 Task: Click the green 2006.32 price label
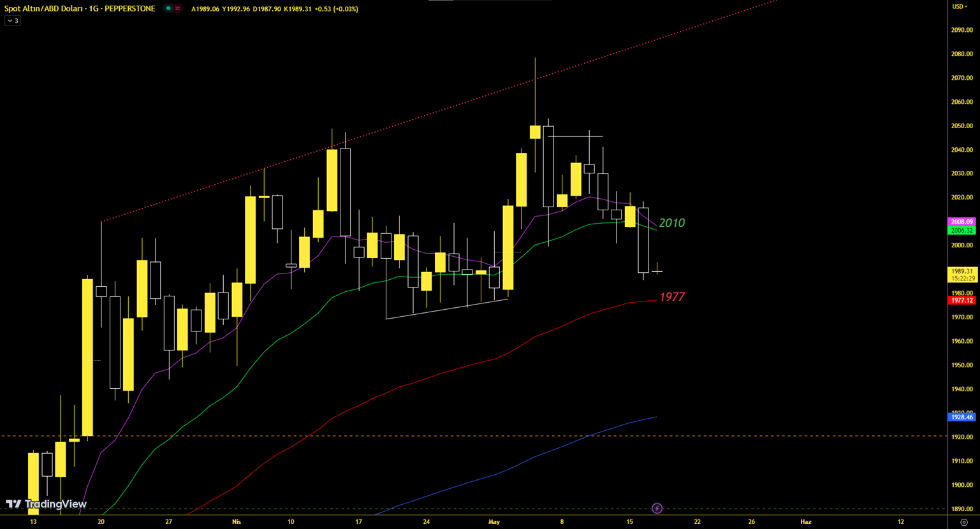click(x=962, y=230)
